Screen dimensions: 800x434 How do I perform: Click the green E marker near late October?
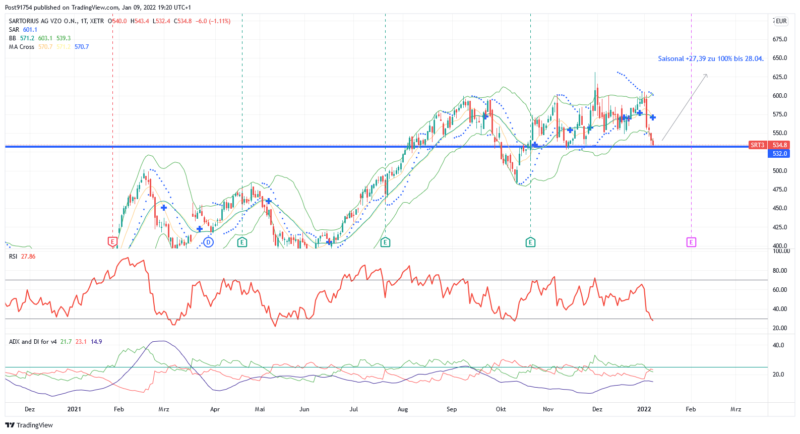pyautogui.click(x=529, y=242)
